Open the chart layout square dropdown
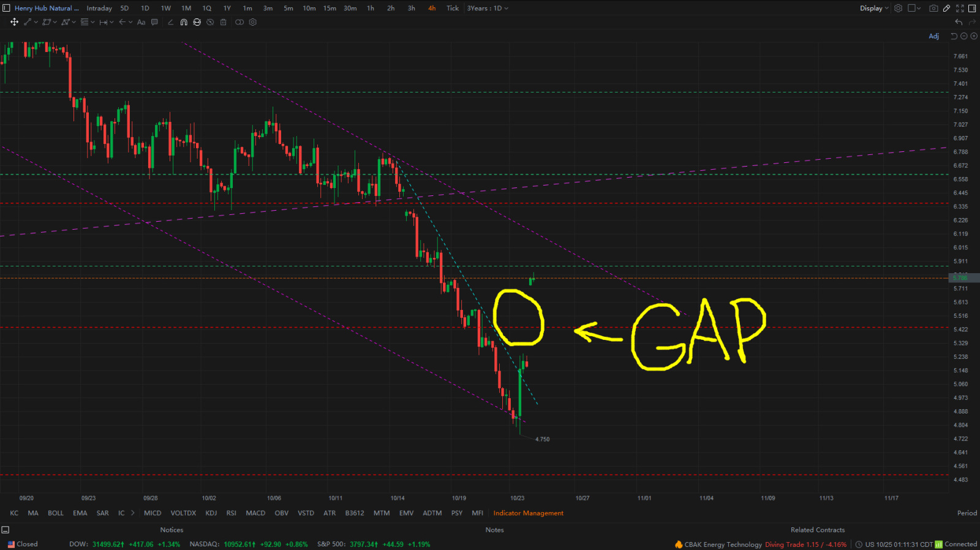980x550 pixels. pyautogui.click(x=914, y=8)
